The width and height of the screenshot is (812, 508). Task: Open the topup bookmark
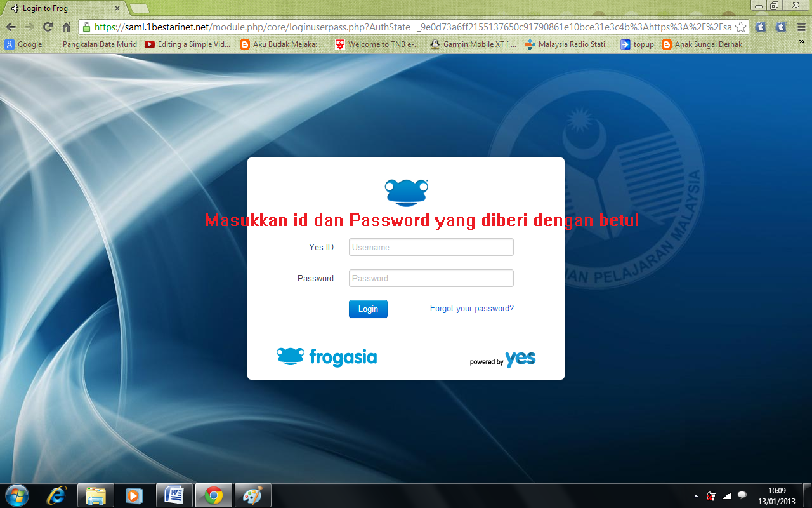637,44
